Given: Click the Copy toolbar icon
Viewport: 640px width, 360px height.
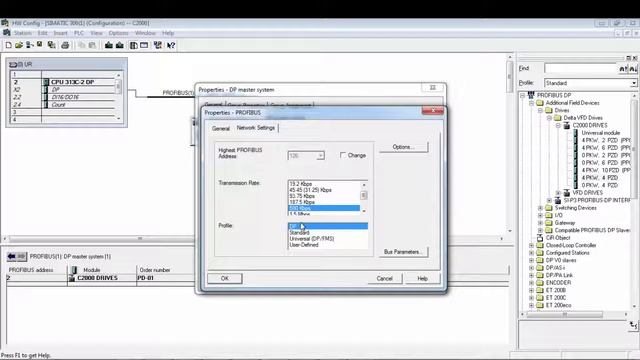Looking at the screenshot, I should [x=82, y=45].
